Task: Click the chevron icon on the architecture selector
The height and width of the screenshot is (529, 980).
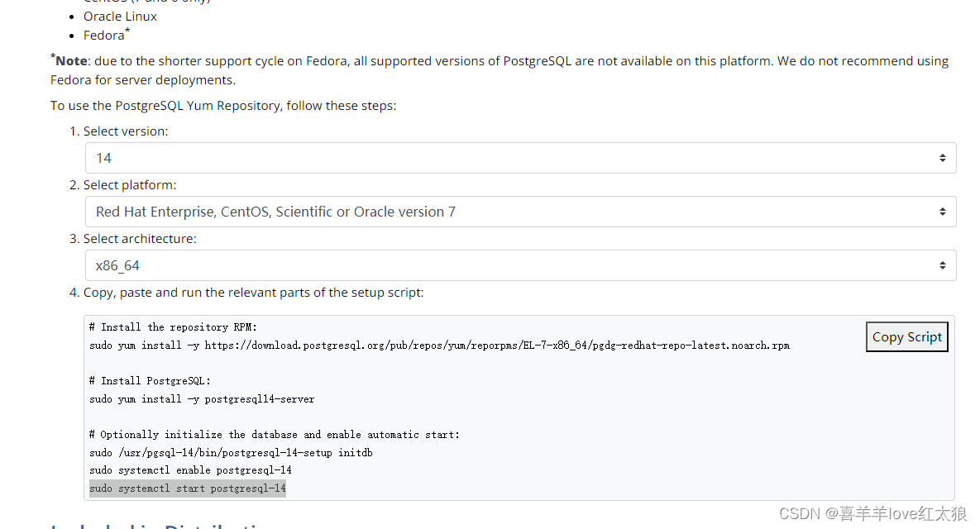Action: tap(942, 264)
